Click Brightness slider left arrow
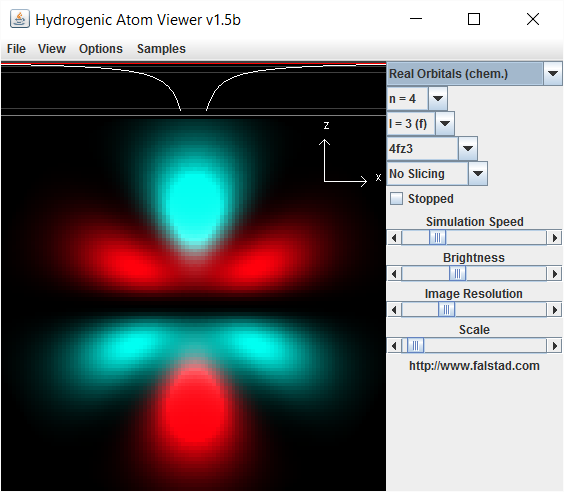Viewport: 564px width, 492px height. pyautogui.click(x=394, y=274)
